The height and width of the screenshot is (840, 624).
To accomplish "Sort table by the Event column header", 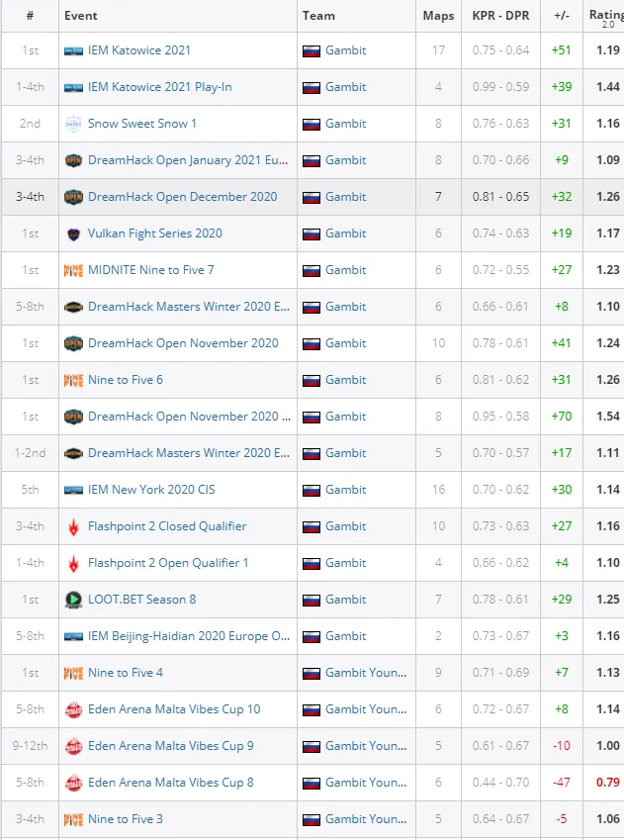I will [81, 16].
